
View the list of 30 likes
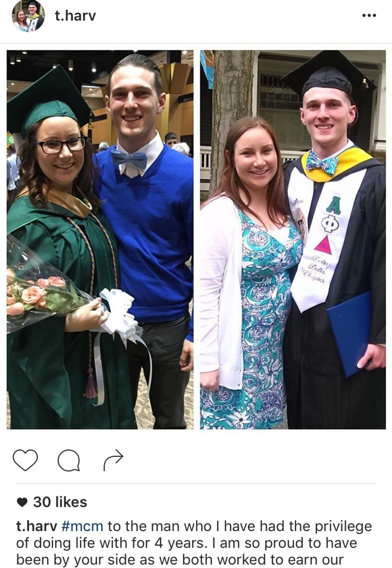point(60,502)
